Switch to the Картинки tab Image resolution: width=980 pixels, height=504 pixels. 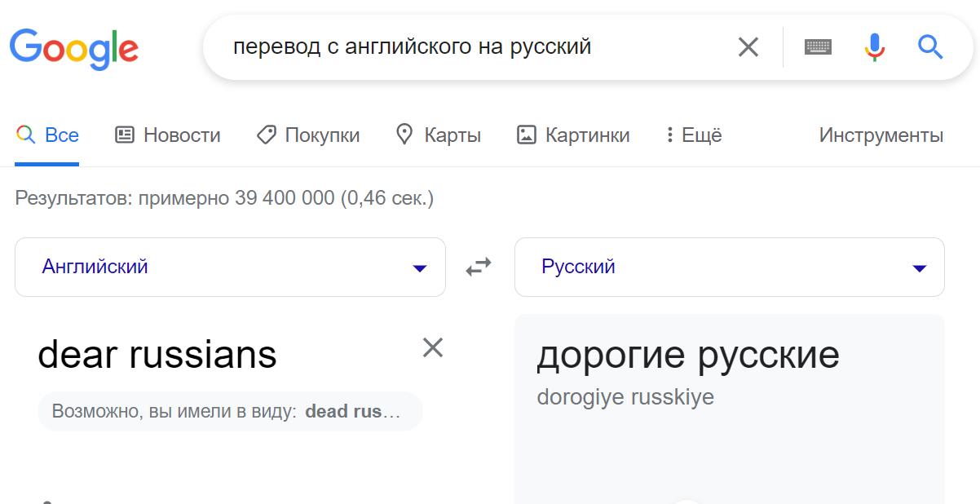(x=573, y=135)
